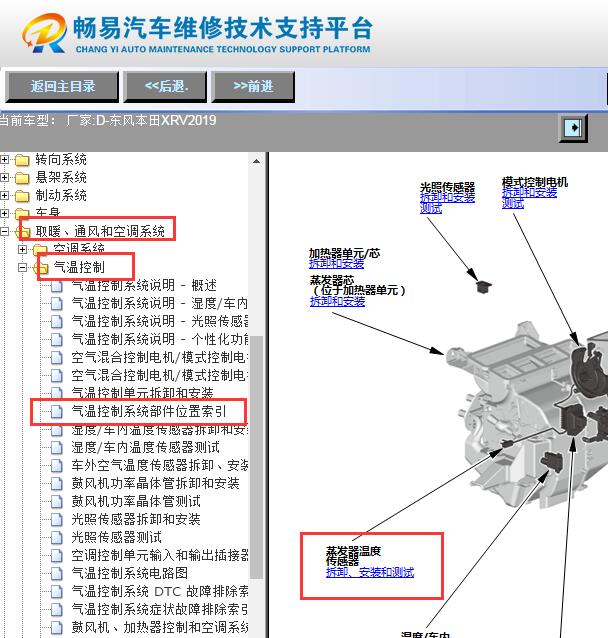Open 车外空气温度传感器拆卸 document
608x638 pixels.
click(159, 465)
